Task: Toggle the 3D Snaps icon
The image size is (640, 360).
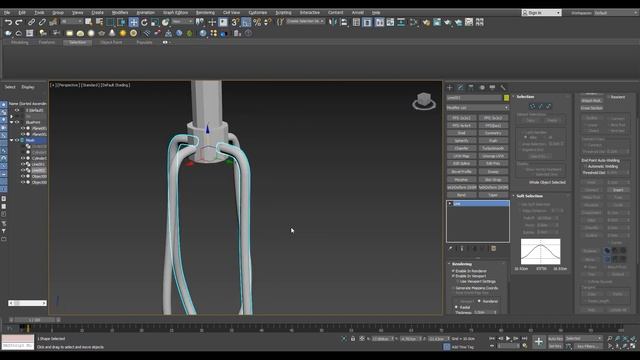Action: [x=235, y=22]
